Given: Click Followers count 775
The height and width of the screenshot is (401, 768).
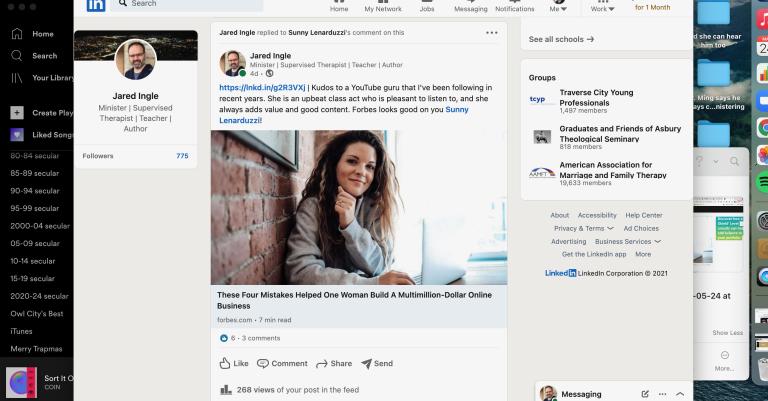Looking at the screenshot, I should pyautogui.click(x=182, y=156).
